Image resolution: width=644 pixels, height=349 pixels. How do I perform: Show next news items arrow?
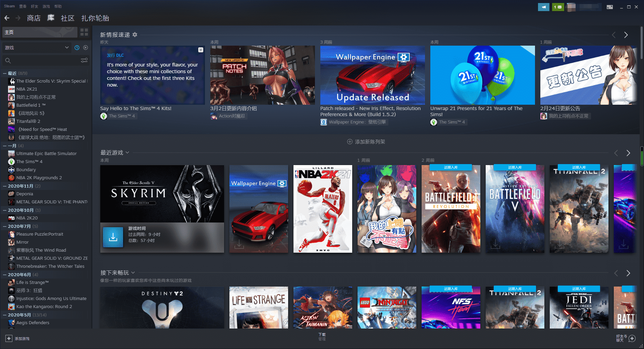click(x=626, y=35)
